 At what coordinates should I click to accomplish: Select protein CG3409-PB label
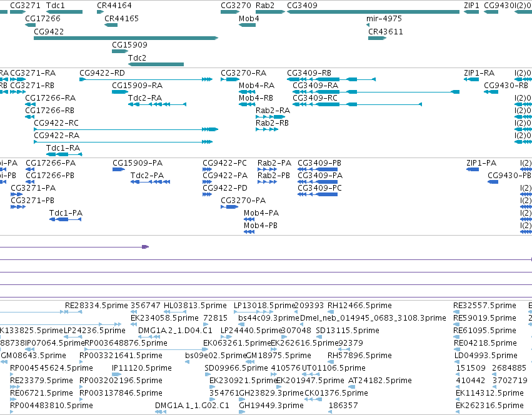319,163
